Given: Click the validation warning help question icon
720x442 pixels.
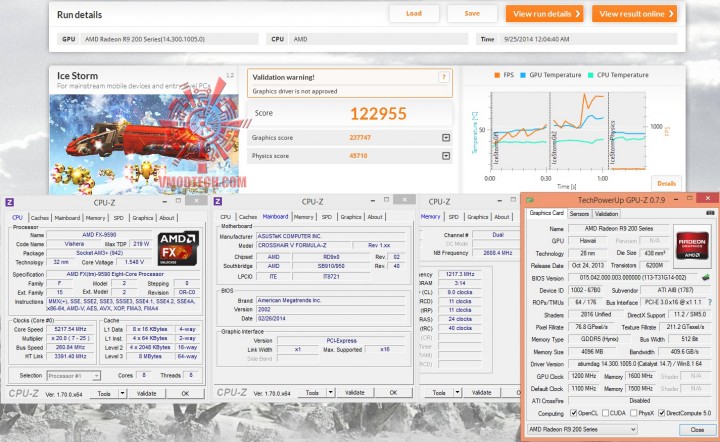Looking at the screenshot, I should (x=444, y=77).
